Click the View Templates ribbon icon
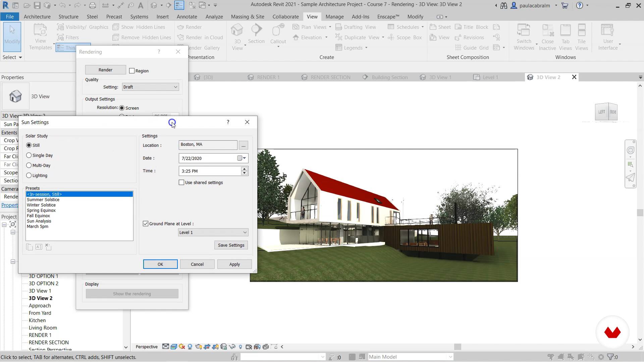The image size is (644, 362). pyautogui.click(x=40, y=37)
